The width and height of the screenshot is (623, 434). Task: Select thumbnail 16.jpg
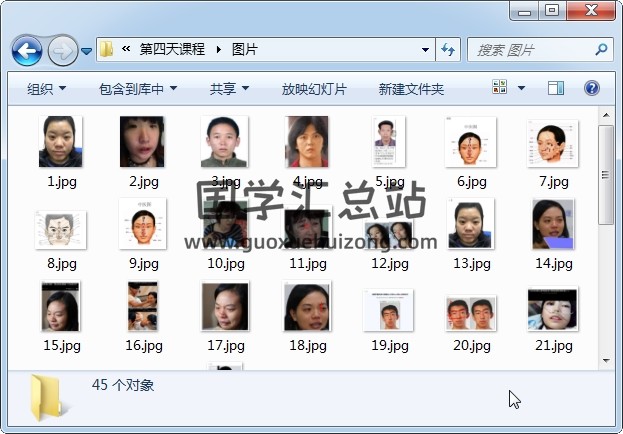142,306
